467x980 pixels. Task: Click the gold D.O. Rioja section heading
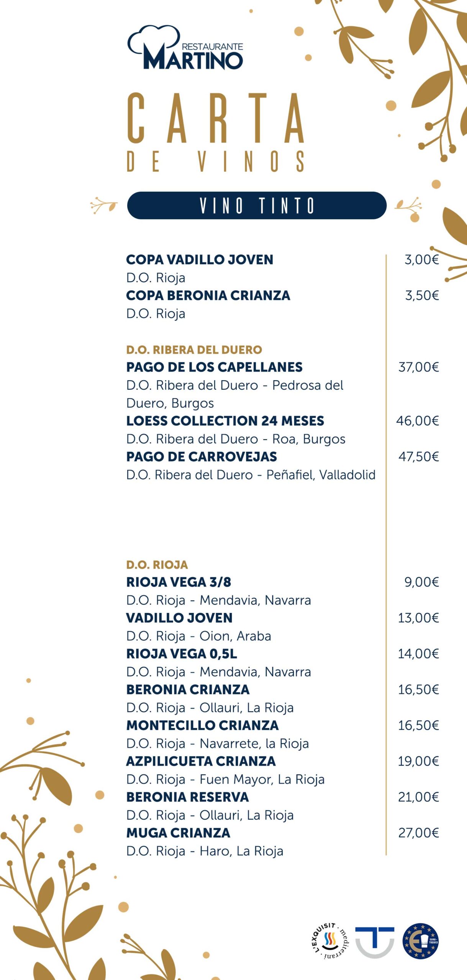(x=157, y=565)
